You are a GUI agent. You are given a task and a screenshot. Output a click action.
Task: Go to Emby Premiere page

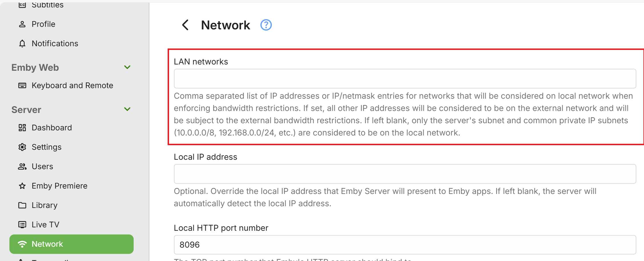tap(59, 186)
